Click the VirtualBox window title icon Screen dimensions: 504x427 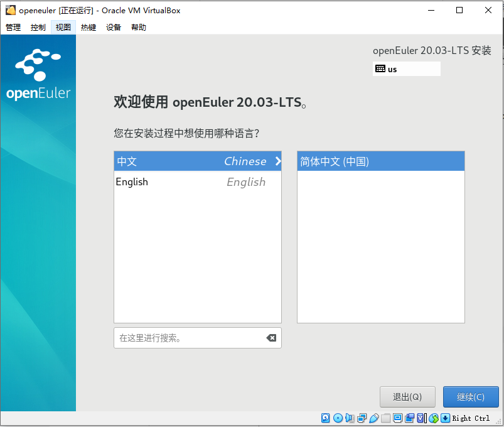coord(10,10)
